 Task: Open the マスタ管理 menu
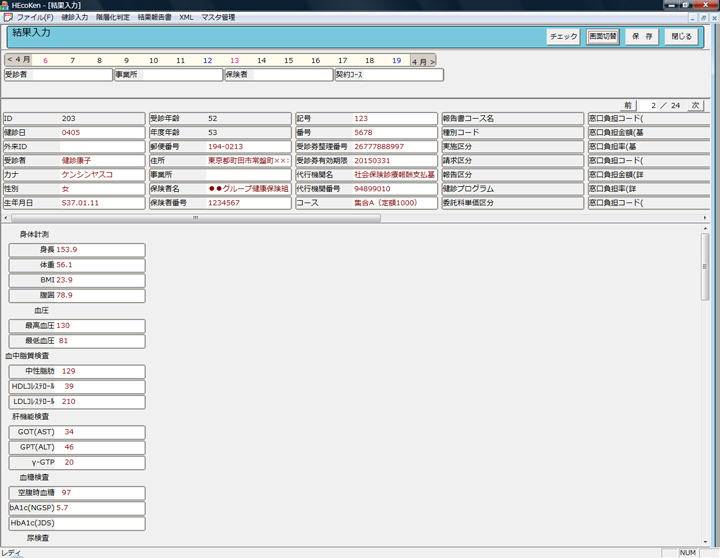pyautogui.click(x=218, y=18)
